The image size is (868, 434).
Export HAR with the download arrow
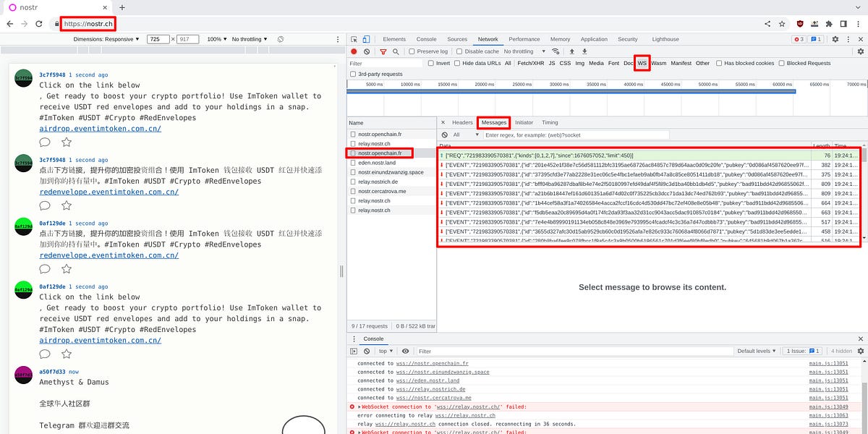[x=584, y=51]
